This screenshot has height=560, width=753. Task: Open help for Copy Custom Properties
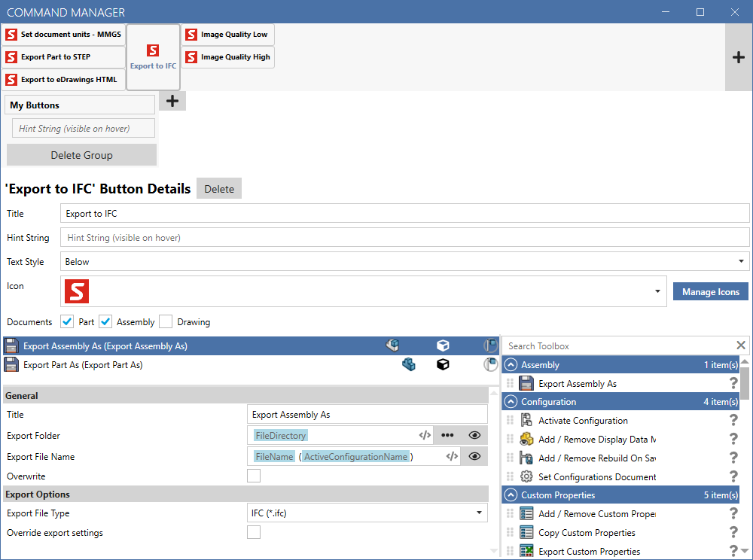point(733,532)
